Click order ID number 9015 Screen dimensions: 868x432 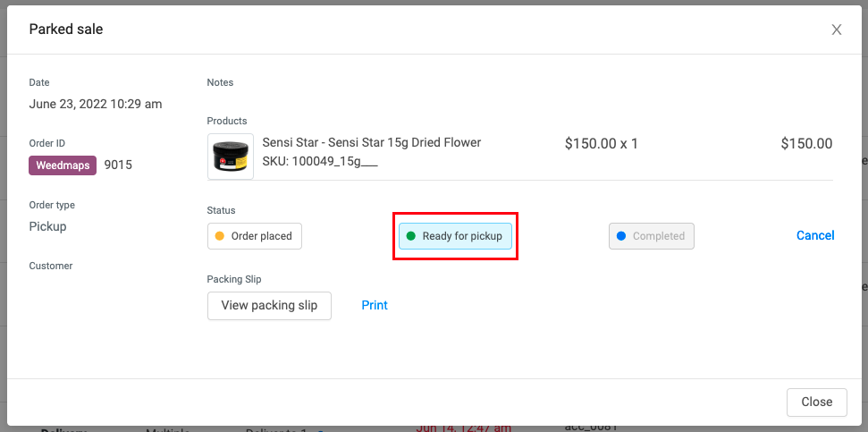click(x=118, y=165)
